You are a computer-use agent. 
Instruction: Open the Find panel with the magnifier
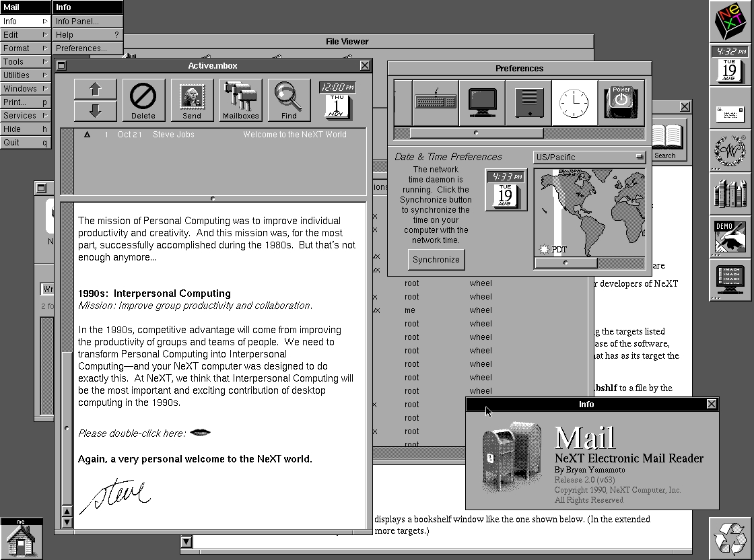[x=289, y=100]
